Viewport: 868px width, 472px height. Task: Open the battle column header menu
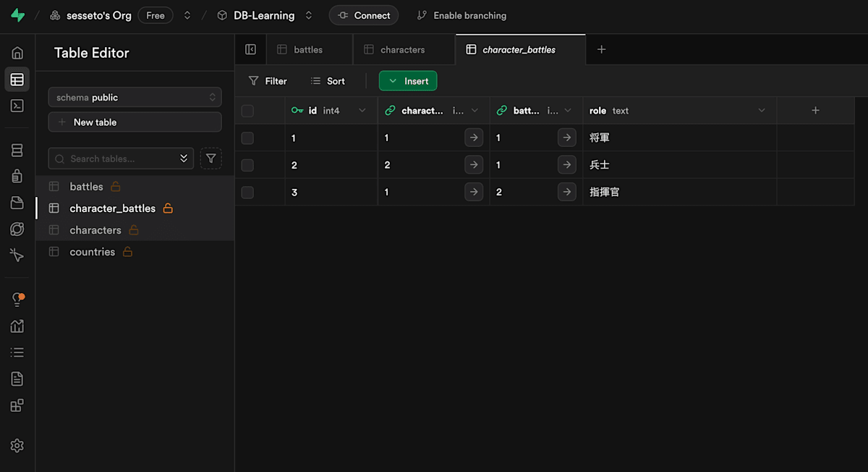(x=568, y=111)
